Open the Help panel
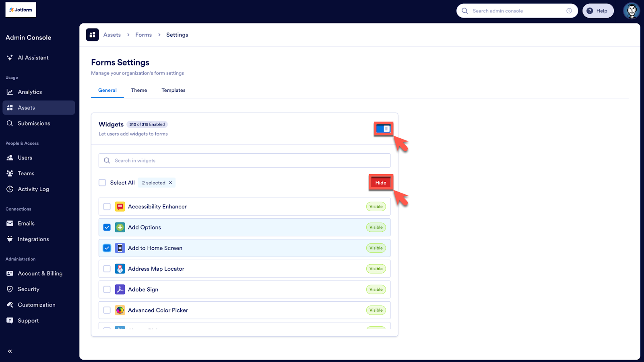The image size is (644, 362). click(598, 10)
